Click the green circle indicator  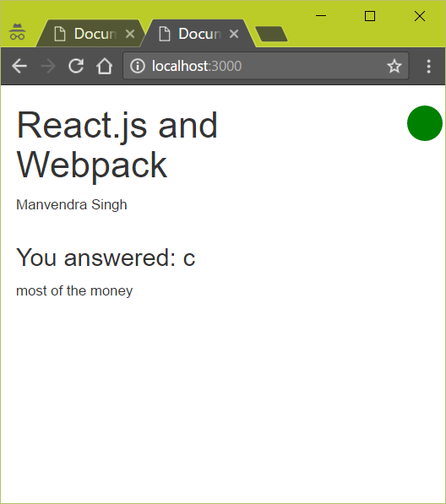pos(425,123)
